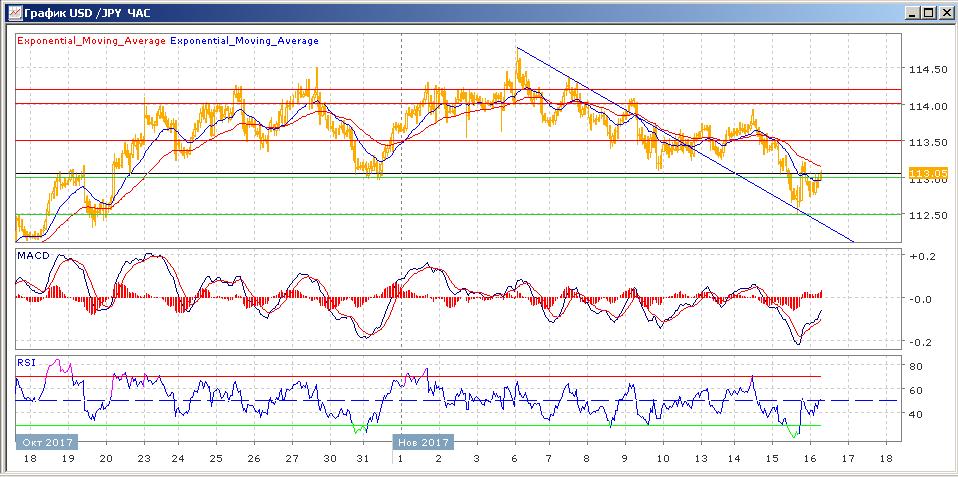Maximize the USD/JPY chart window
The width and height of the screenshot is (958, 477).
[928, 12]
